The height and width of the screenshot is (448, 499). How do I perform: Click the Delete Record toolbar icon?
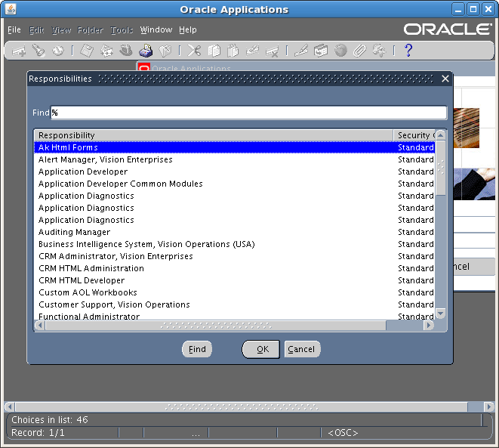pyautogui.click(x=272, y=51)
